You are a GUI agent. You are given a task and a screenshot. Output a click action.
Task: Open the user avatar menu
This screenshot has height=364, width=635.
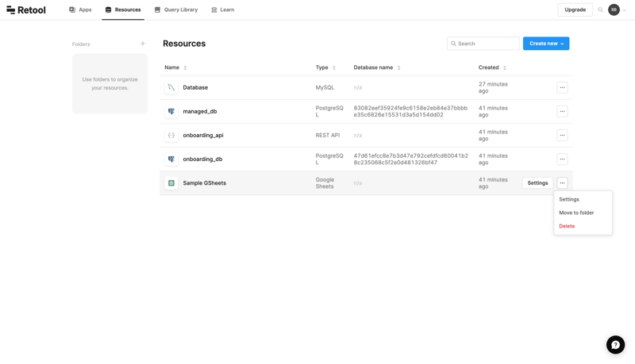(x=614, y=10)
